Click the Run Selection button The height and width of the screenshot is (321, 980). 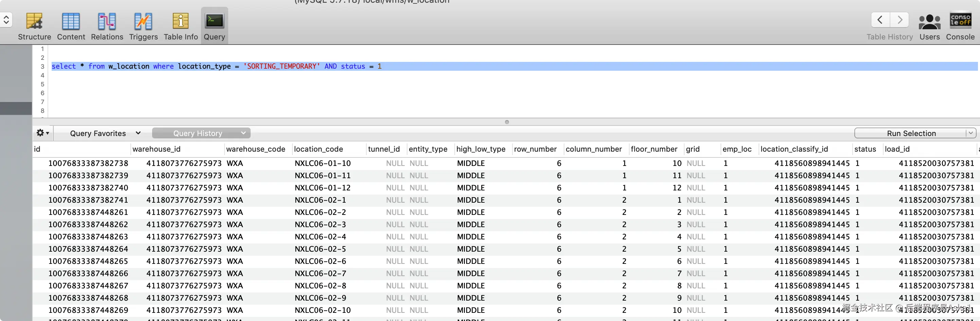point(910,133)
